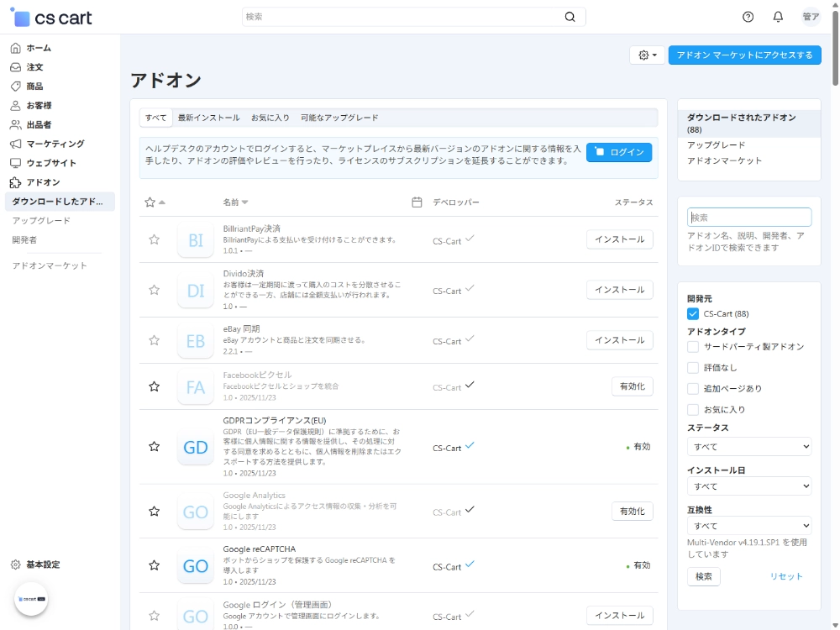Star the BillriantPay決済 addon as favorite
This screenshot has width=840, height=630.
click(154, 239)
